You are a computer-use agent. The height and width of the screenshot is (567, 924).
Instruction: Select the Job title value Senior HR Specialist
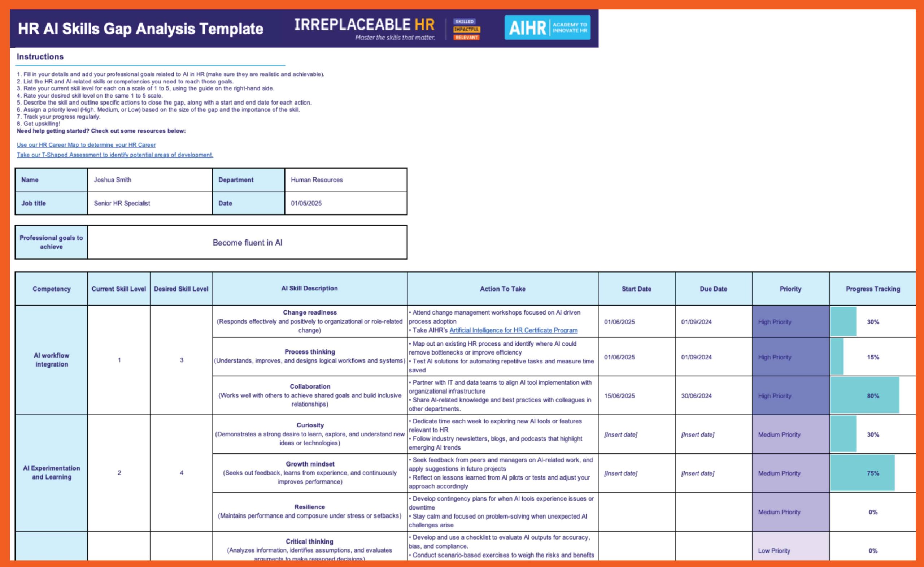pyautogui.click(x=150, y=203)
